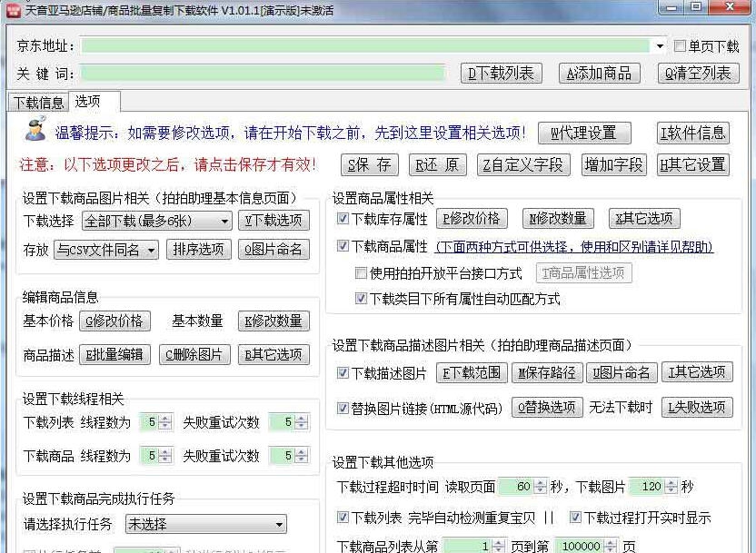Uncheck 下载库存属性 checkbox

pos(343,219)
